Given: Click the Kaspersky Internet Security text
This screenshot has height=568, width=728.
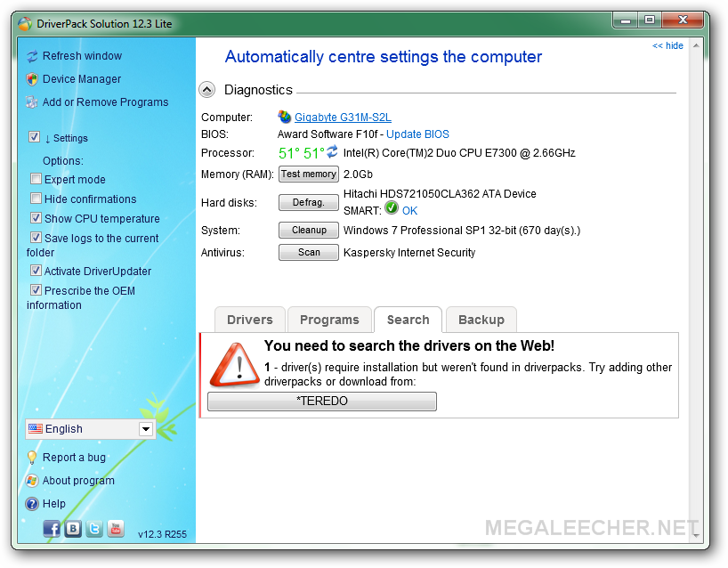Looking at the screenshot, I should [409, 253].
